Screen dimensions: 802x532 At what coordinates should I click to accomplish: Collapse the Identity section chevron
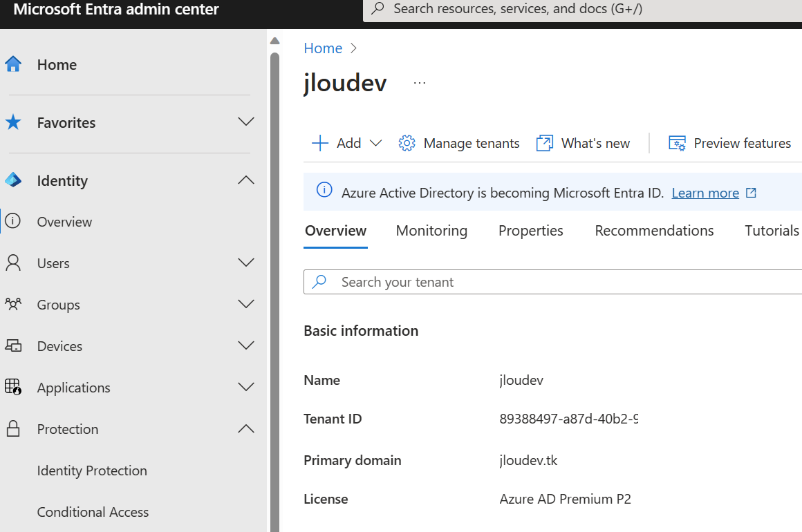[246, 180]
